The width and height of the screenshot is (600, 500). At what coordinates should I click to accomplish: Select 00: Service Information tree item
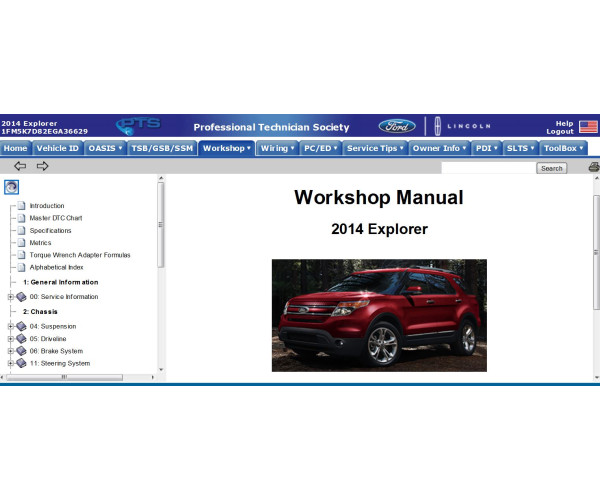64,296
